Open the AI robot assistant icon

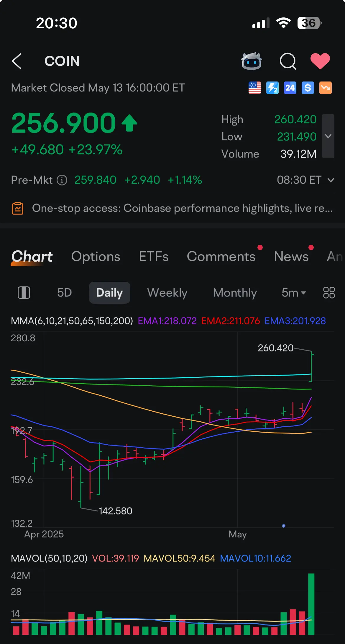(x=252, y=61)
